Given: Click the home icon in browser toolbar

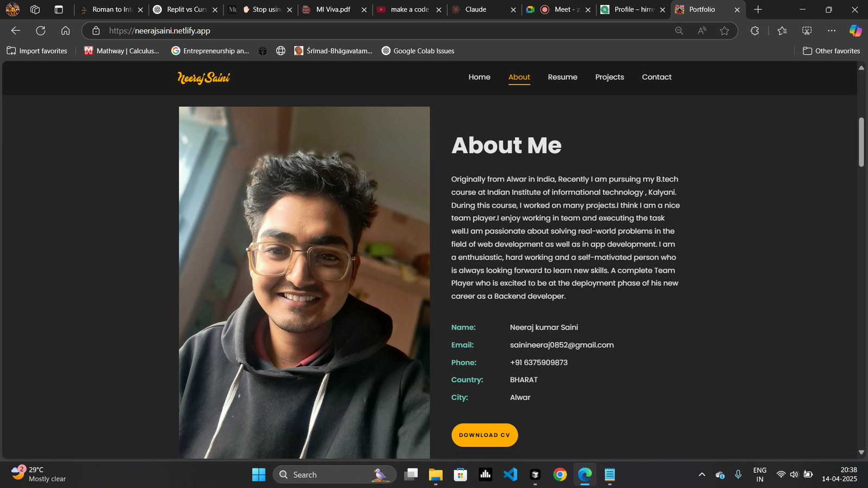Looking at the screenshot, I should pyautogui.click(x=65, y=31).
